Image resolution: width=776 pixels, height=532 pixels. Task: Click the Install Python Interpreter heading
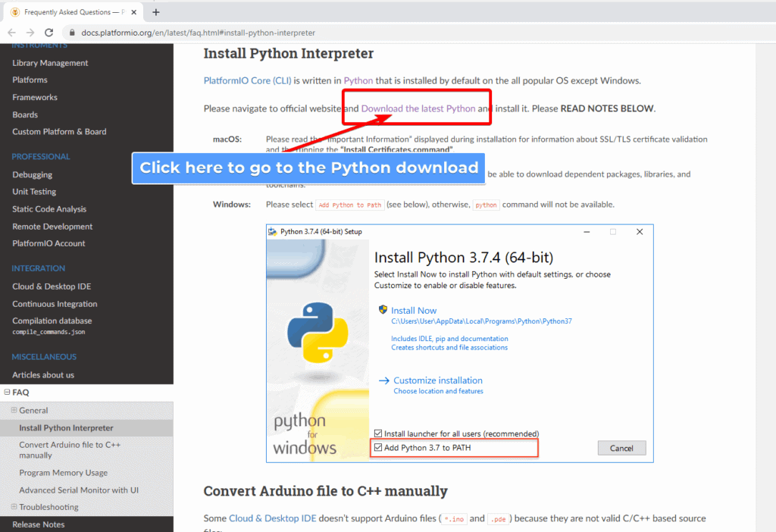[x=289, y=53]
